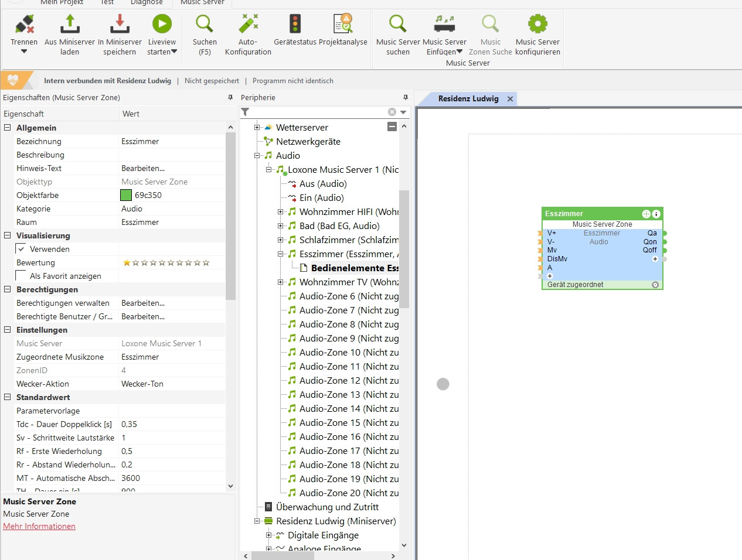742x560 pixels.
Task: Open the Diagnose ribbon tab
Action: (x=147, y=2)
